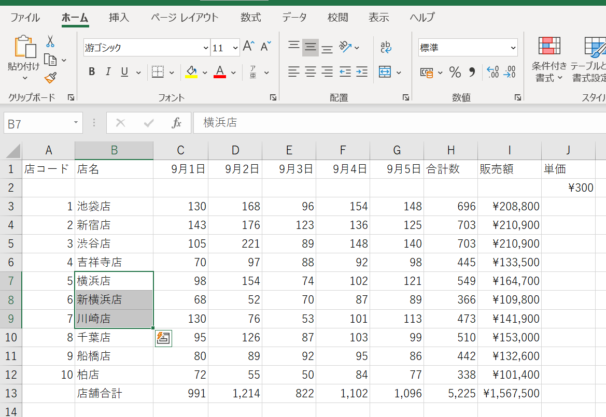Screen dimensions: 606x417
Task: Apply percent style
Action: point(455,72)
